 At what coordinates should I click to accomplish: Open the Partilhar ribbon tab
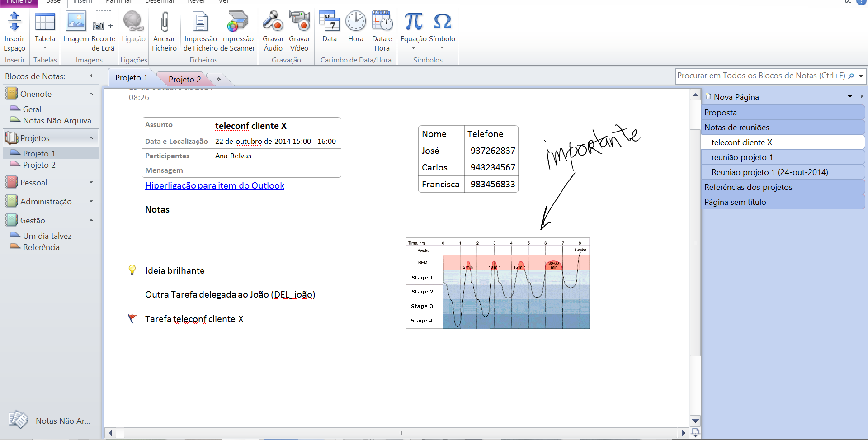[x=118, y=2]
